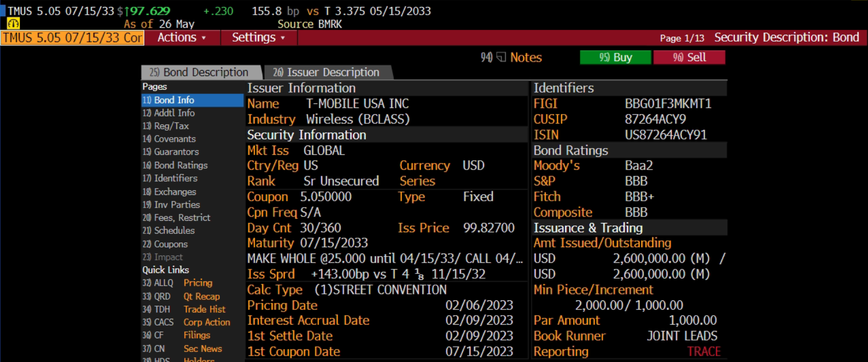Click the yellow alert icon below TMUS ticker

coord(13,24)
